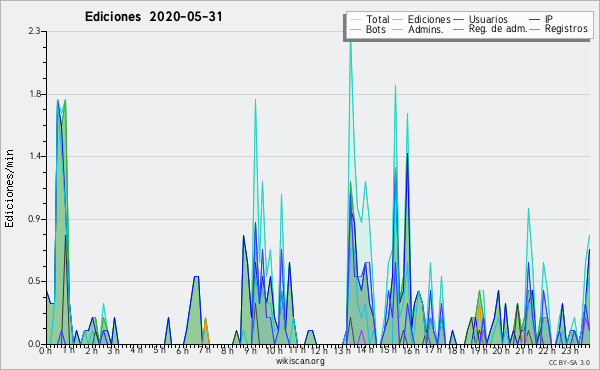The height and width of the screenshot is (370, 600).
Task: Click the '7 h' x-axis label
Action: tap(204, 350)
